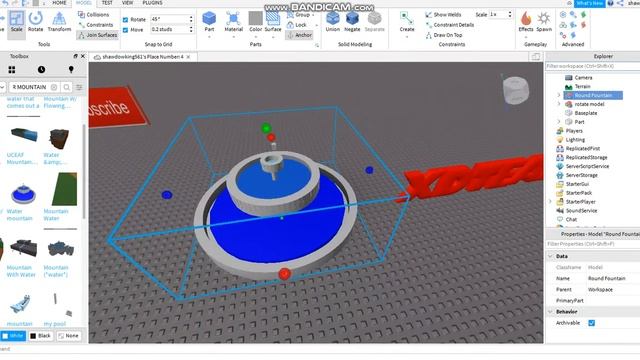Expand the Part tree node
Image resolution: width=640 pixels, height=360 pixels.
[559, 122]
